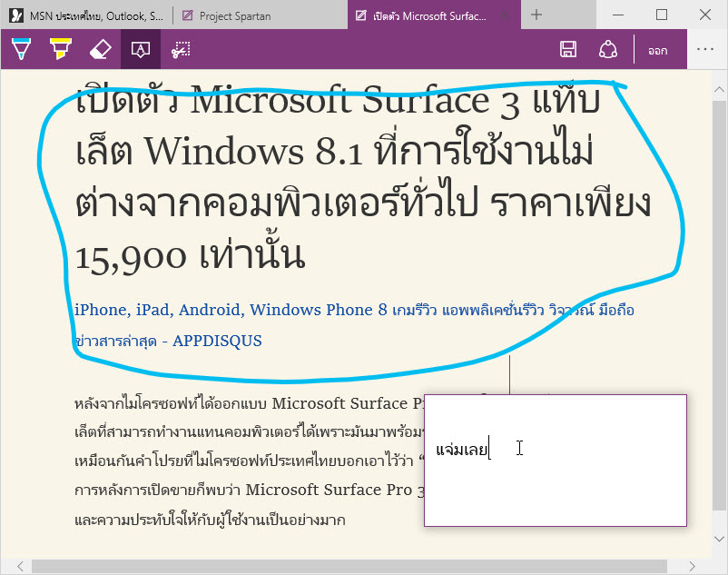The image size is (728, 575).
Task: Maximize the browser window
Action: [x=662, y=15]
